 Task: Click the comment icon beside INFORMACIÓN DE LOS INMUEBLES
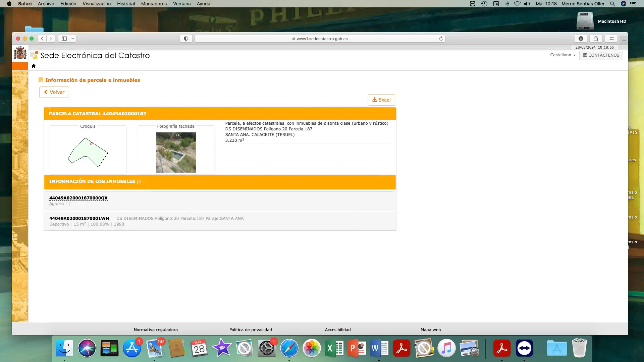tap(139, 182)
